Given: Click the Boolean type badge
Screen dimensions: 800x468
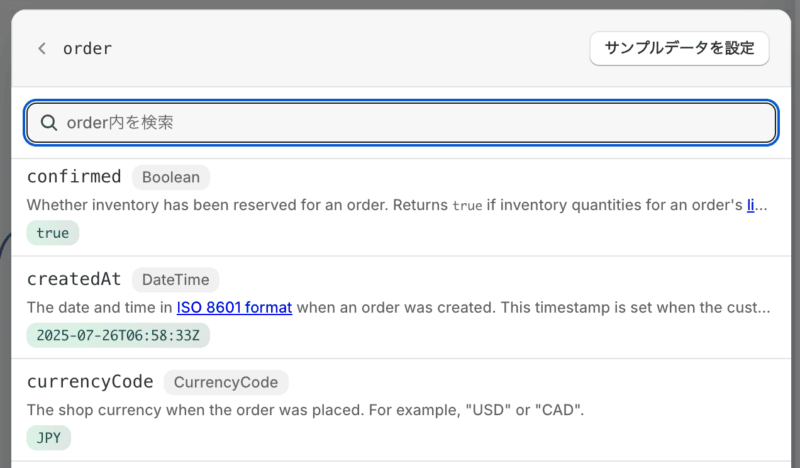Looking at the screenshot, I should tap(171, 177).
